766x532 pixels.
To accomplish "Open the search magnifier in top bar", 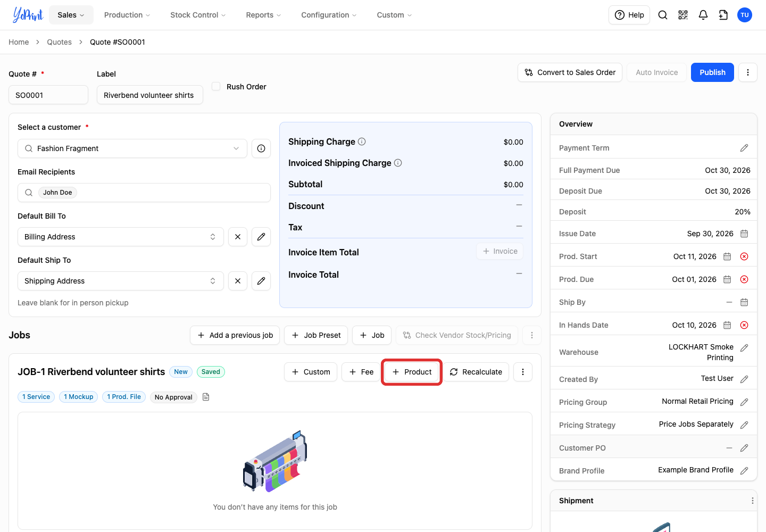I will click(x=663, y=15).
